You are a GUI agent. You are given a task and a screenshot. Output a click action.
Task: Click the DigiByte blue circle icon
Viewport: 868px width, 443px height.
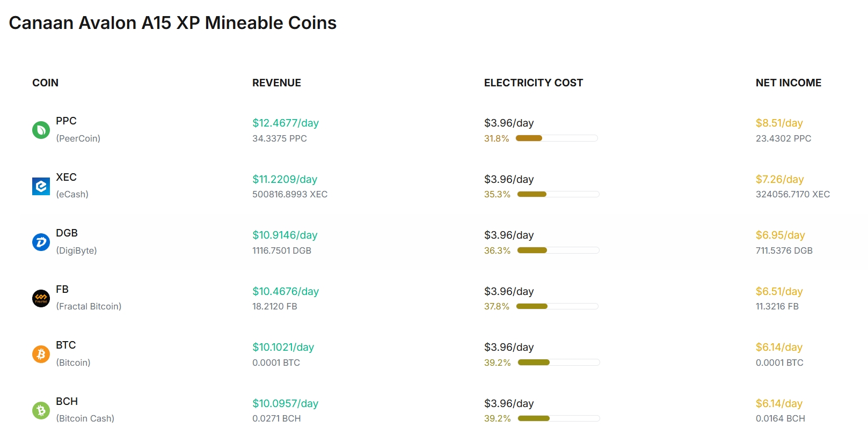[41, 242]
